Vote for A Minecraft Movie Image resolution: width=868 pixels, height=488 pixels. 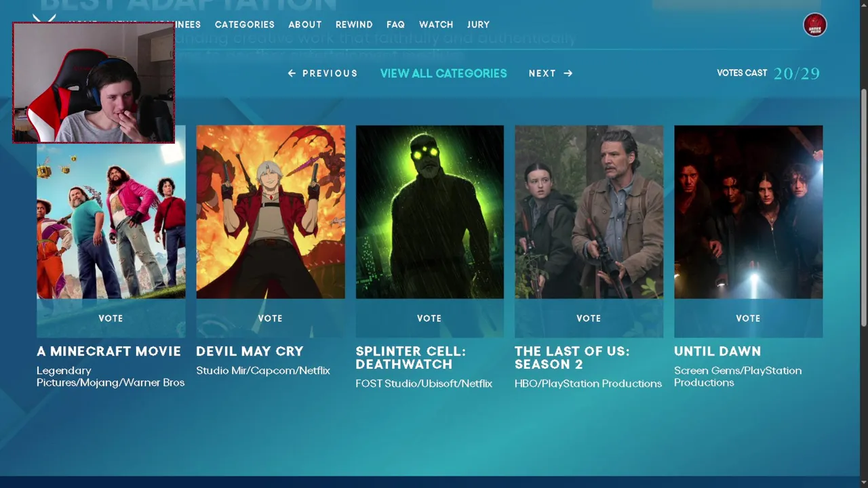click(x=111, y=318)
